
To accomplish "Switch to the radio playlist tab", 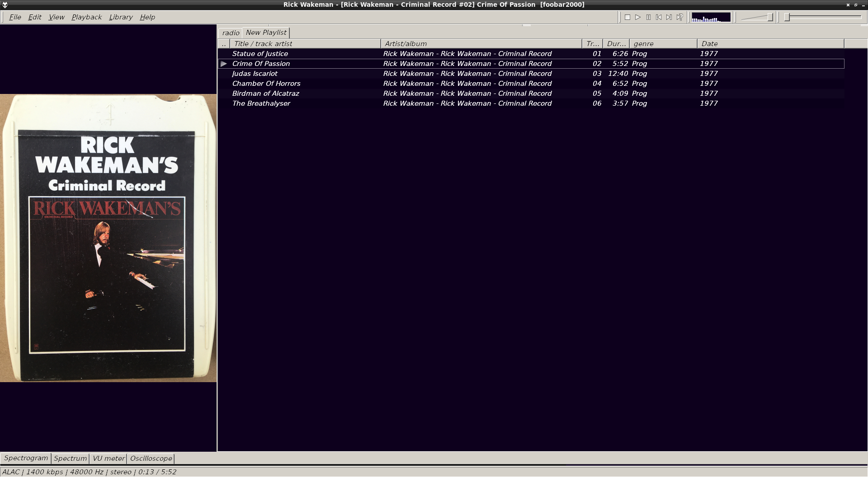I will [x=231, y=33].
